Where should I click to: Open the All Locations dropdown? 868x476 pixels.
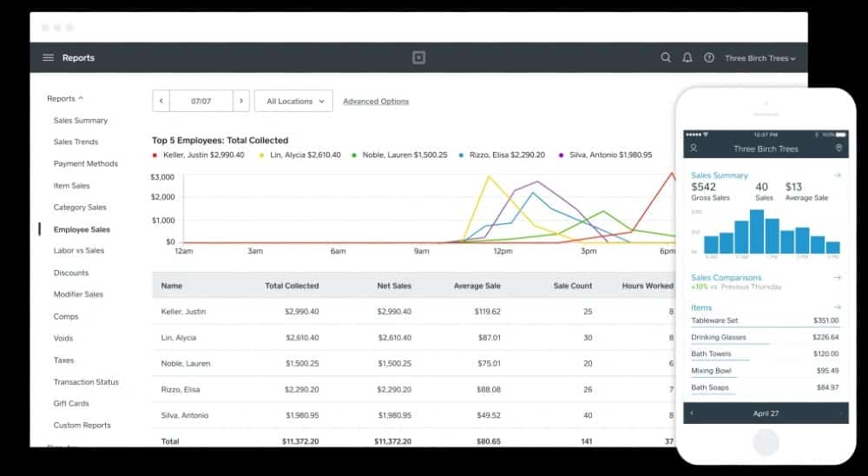293,101
